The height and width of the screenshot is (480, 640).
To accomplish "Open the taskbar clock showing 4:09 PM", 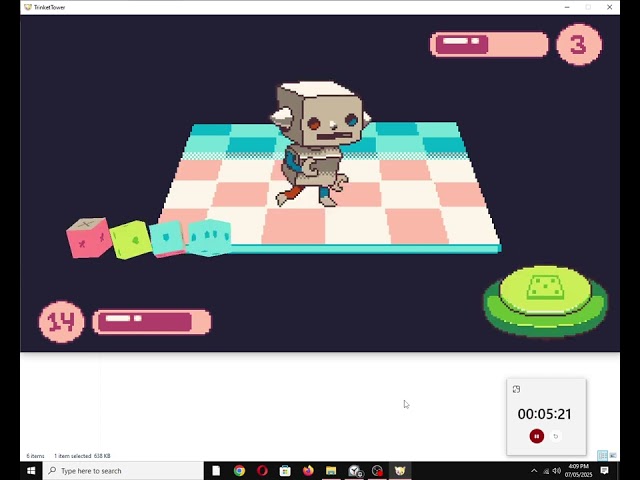I will [578, 471].
